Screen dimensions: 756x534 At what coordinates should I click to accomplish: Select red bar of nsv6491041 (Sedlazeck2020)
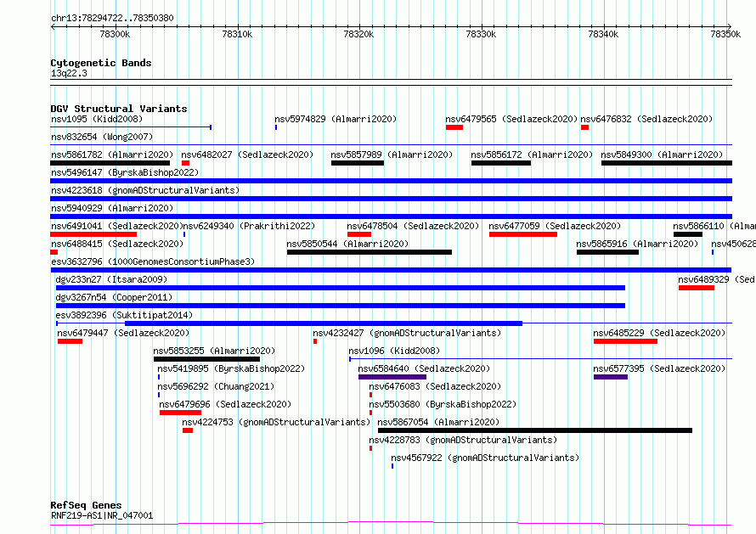click(x=93, y=234)
